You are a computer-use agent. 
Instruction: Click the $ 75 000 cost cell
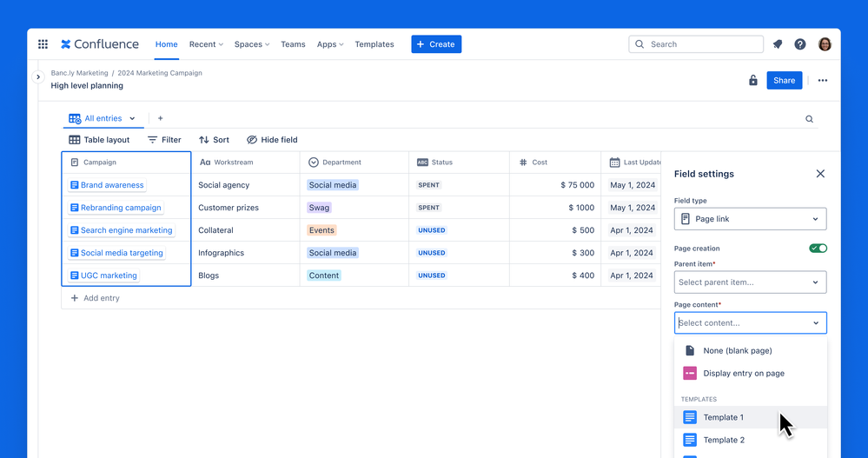point(555,185)
